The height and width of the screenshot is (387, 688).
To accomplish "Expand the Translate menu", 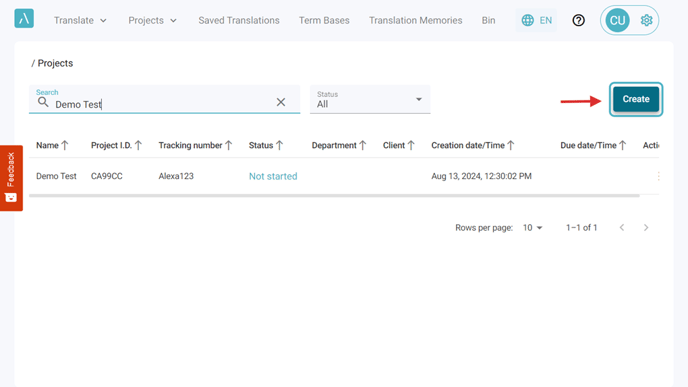I will tap(80, 20).
